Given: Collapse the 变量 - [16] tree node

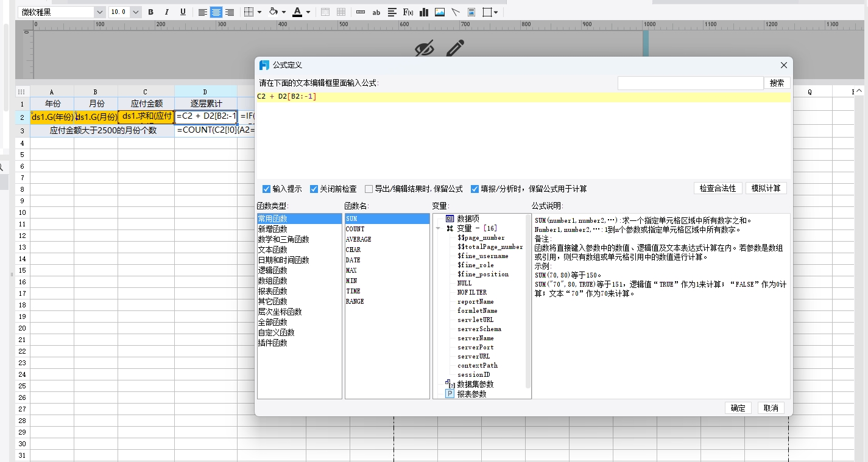Looking at the screenshot, I should click(x=438, y=228).
